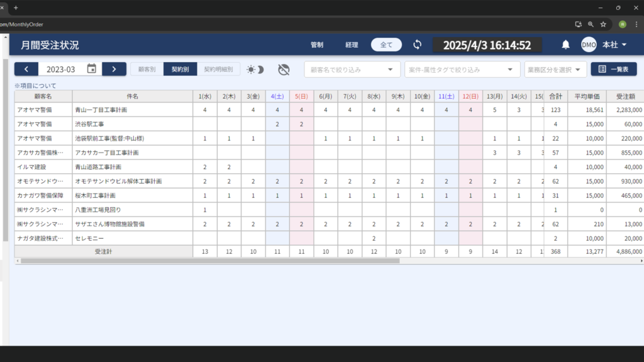Switch to 顧客別 view
Screen dimensions: 644x362
coord(147,69)
